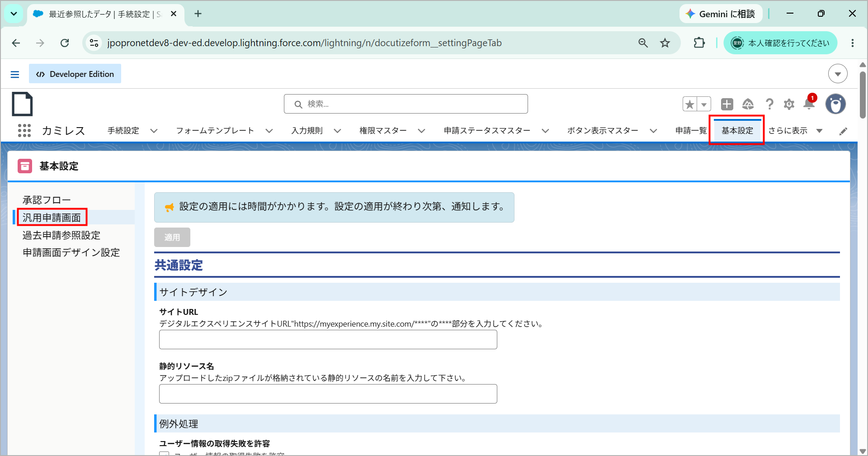Click the 適用 button
The height and width of the screenshot is (456, 868).
pos(172,237)
